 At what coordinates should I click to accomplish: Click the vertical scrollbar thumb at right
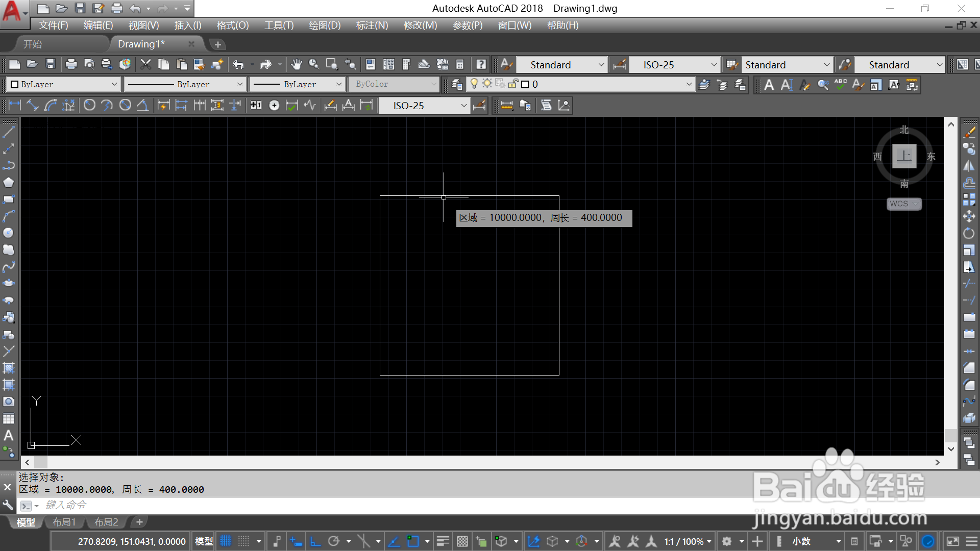click(x=950, y=435)
